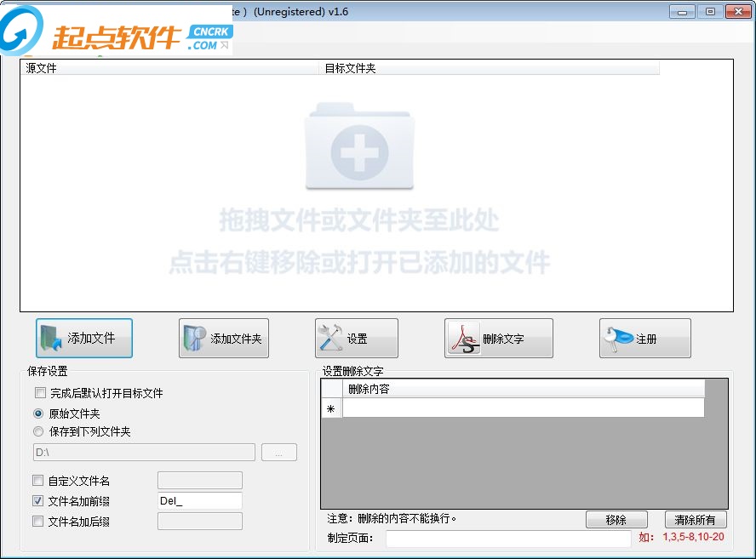Screen dimensions: 756x559
Task: Click the 清除所有 (clear all) button
Action: tap(696, 520)
